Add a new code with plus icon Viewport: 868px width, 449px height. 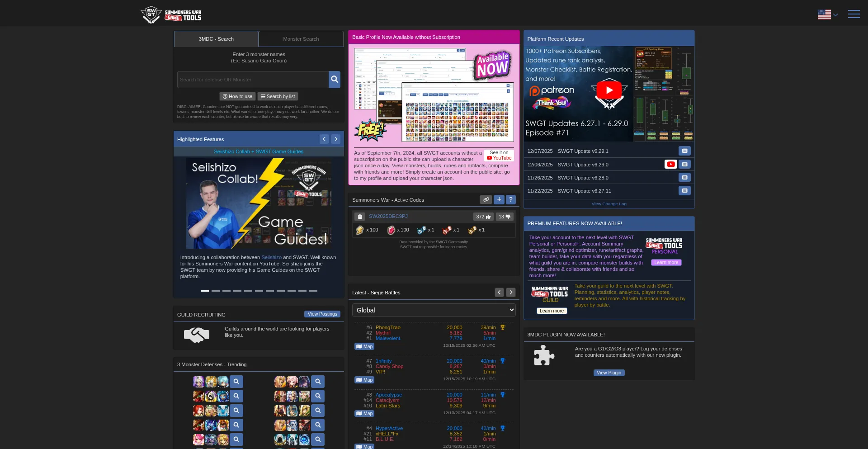coord(499,199)
